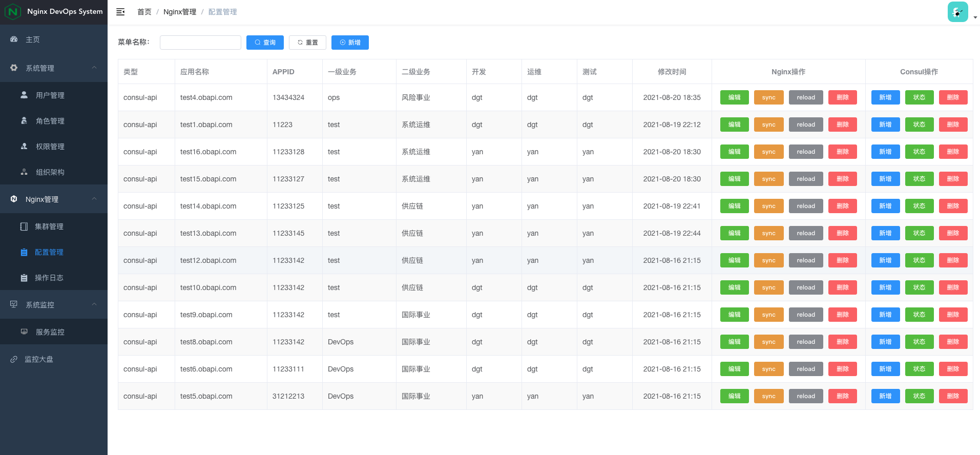
Task: Click Consul 状态 for test13.obapi.com
Action: (919, 233)
